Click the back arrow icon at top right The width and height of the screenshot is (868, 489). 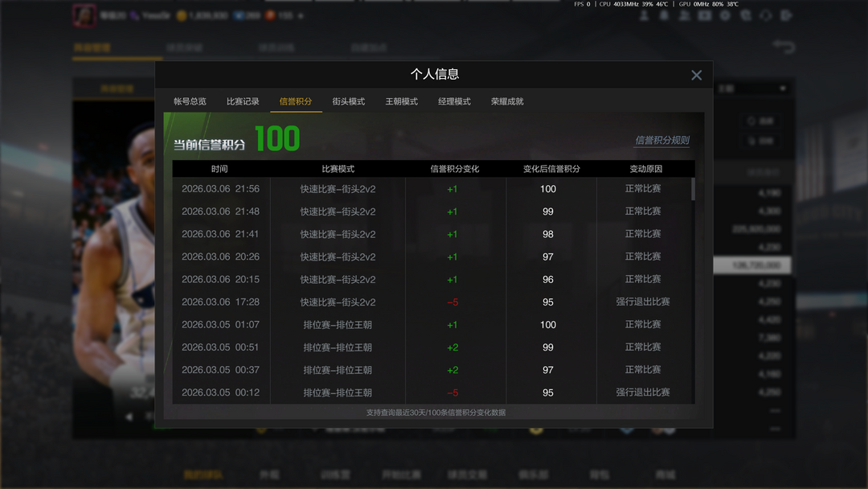tap(783, 47)
